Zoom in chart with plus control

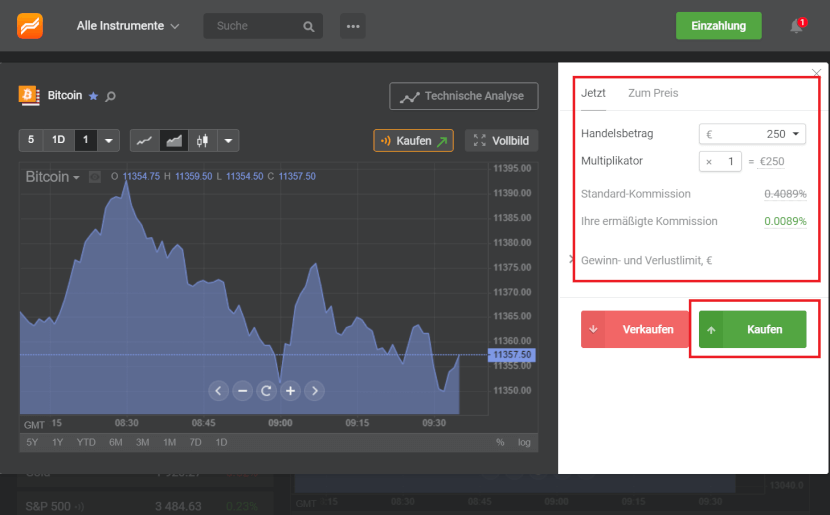[x=291, y=391]
